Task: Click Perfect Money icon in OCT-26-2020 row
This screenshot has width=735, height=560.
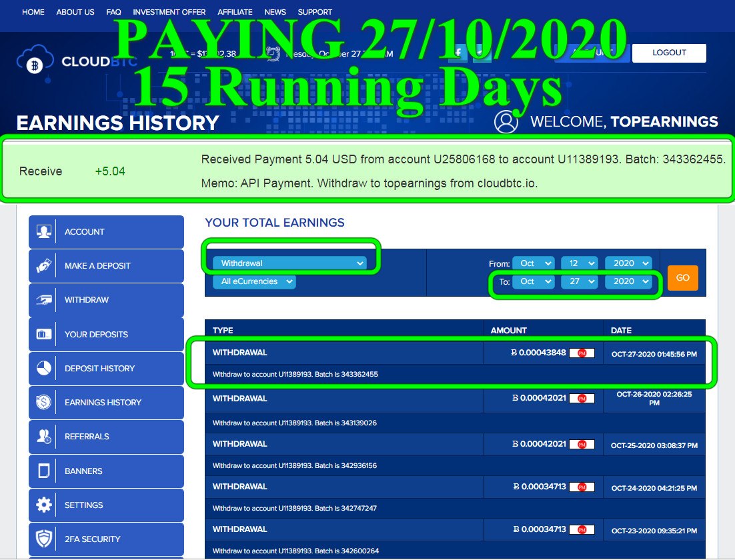Action: point(582,398)
